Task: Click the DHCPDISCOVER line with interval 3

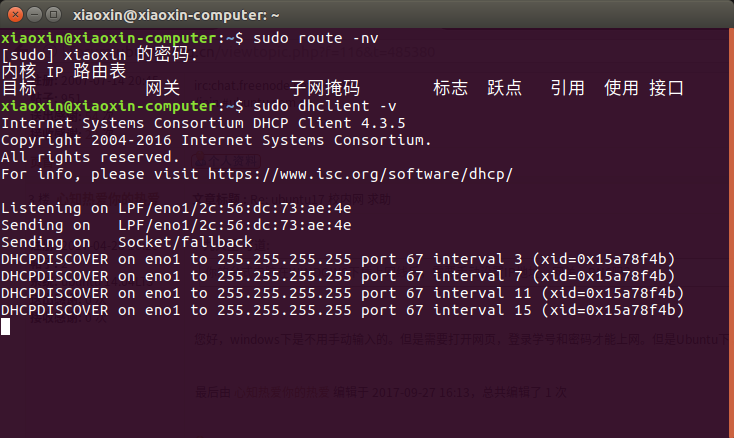Action: 338,259
